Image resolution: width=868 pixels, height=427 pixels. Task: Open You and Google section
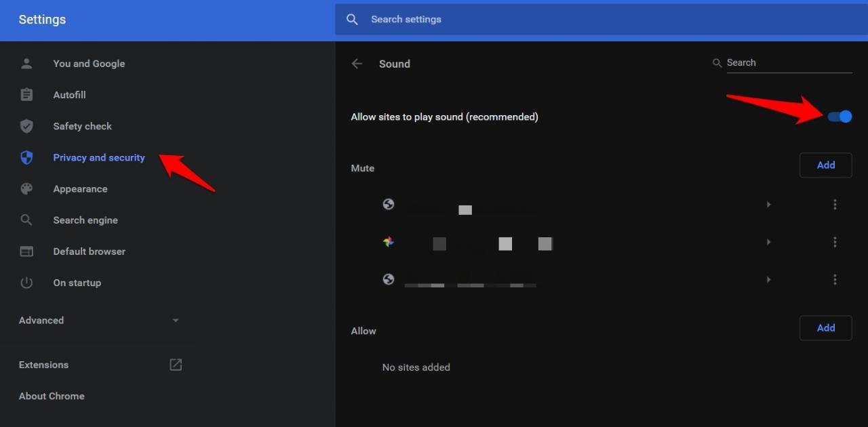point(89,64)
